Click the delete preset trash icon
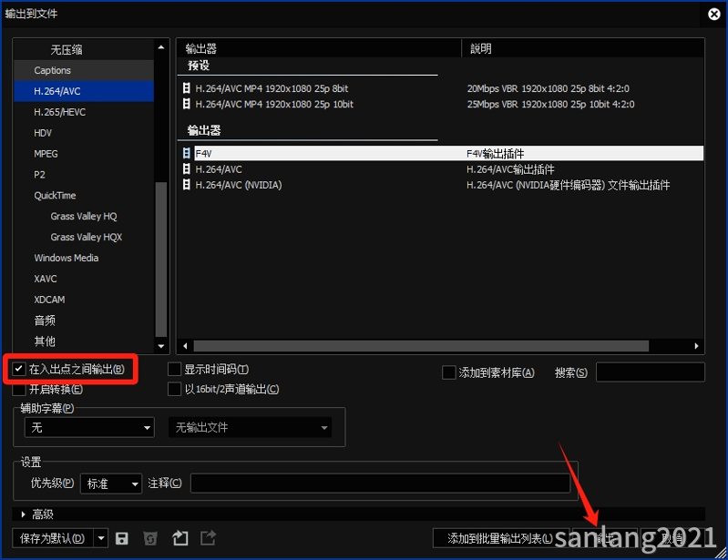 [150, 538]
